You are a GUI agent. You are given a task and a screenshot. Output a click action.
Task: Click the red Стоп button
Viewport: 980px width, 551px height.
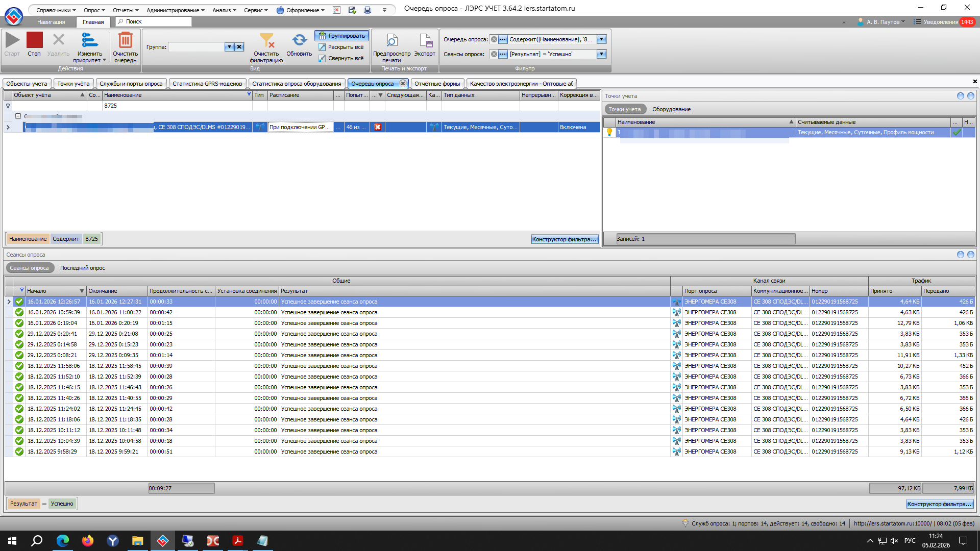click(34, 41)
